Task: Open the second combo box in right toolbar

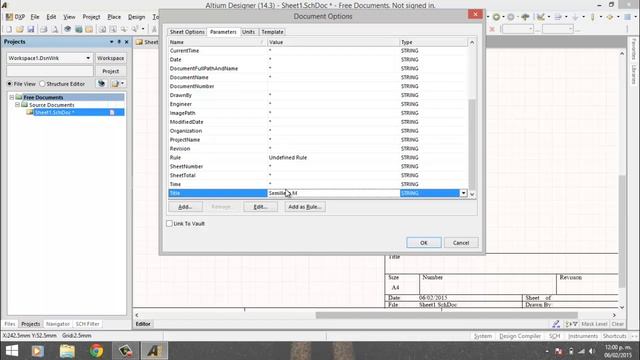Action: [x=558, y=29]
